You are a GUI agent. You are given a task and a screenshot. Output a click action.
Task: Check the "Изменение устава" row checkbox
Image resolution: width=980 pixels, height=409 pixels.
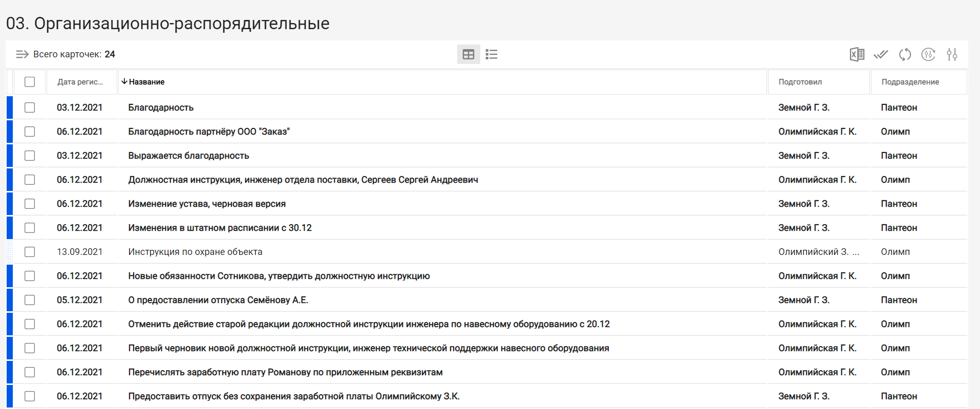click(x=30, y=204)
